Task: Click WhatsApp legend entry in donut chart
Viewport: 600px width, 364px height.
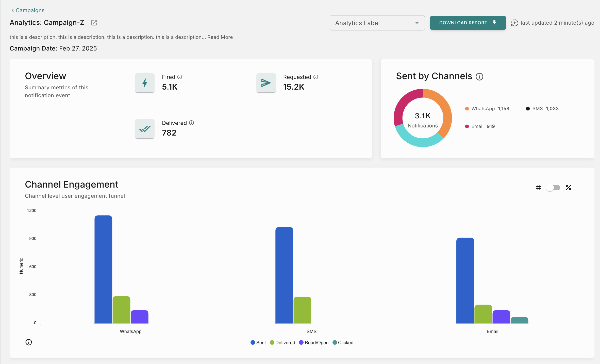Action: coord(483,109)
